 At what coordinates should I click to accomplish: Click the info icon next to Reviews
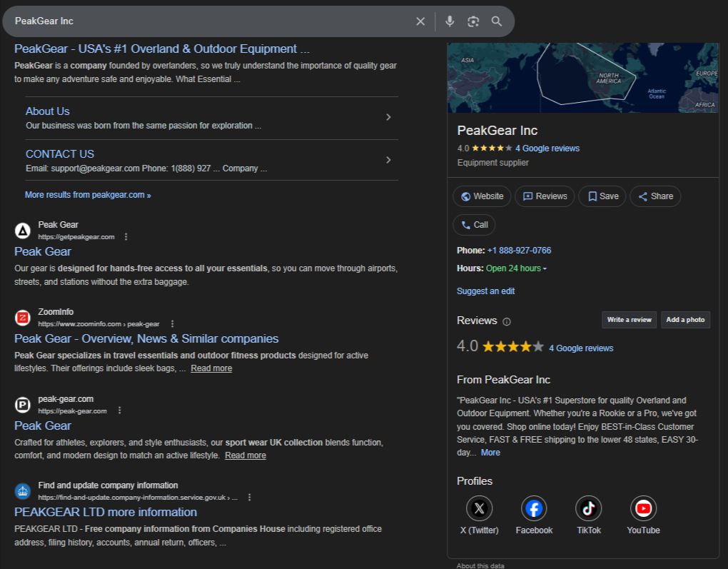point(507,321)
